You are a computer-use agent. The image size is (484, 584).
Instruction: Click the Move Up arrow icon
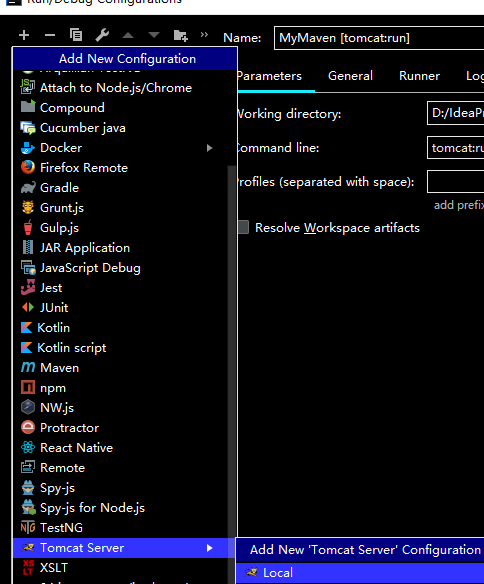pos(128,35)
